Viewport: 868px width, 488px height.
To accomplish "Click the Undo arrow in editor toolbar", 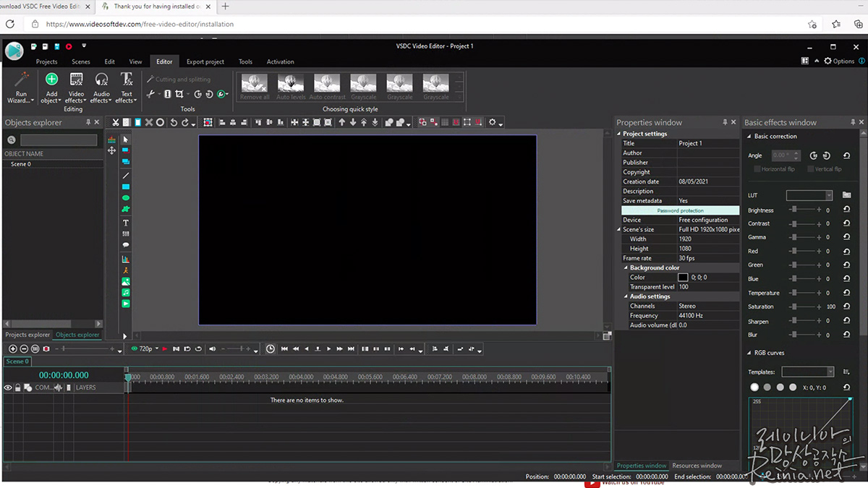I will (x=174, y=123).
